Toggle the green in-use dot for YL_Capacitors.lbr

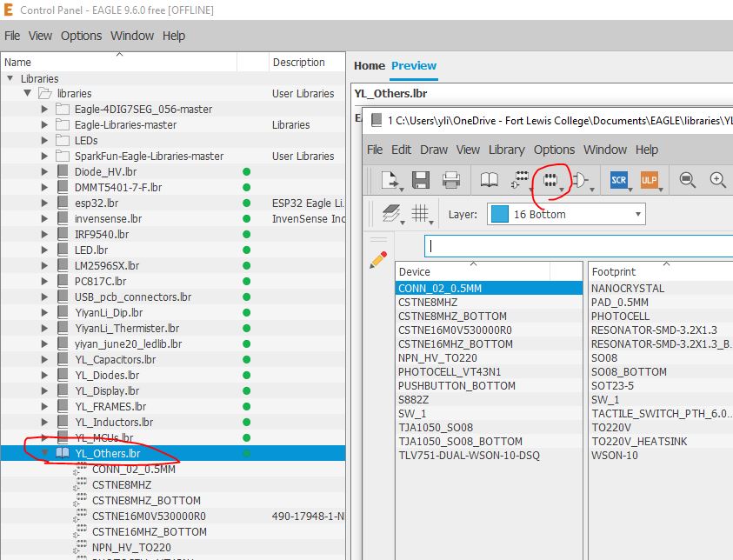(246, 359)
